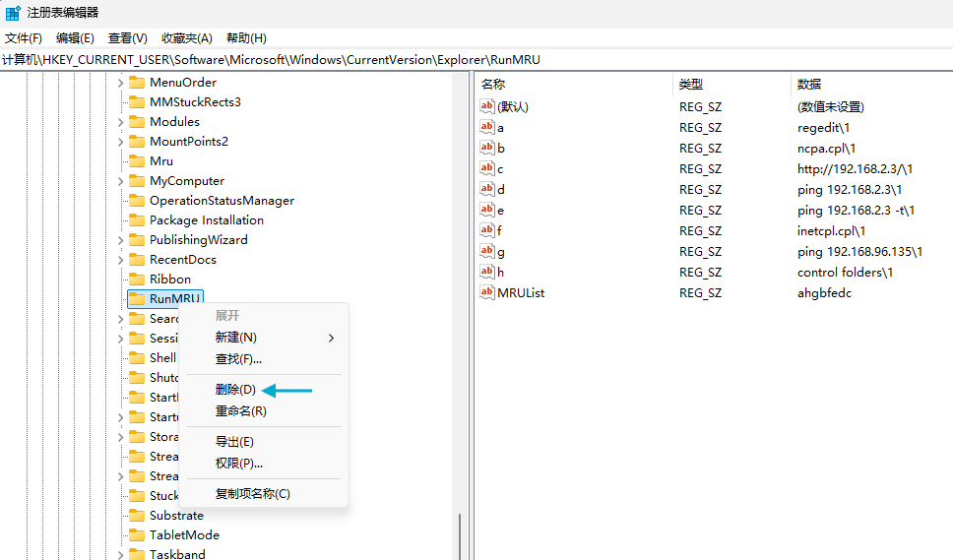Click the Package Installation folder icon
Screen dimensions: 953x560
tap(137, 219)
